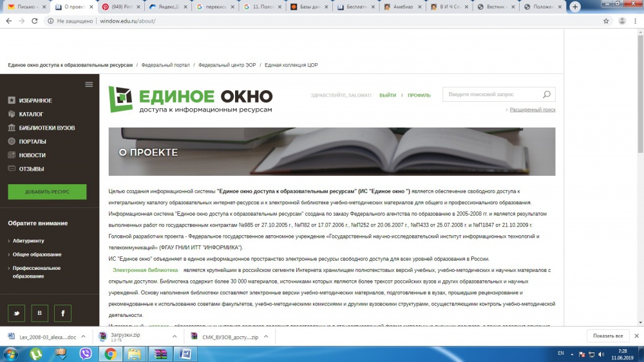Open Библиотеки вузов sidebar item
Viewport: 644px width, 362px height.
41,128
